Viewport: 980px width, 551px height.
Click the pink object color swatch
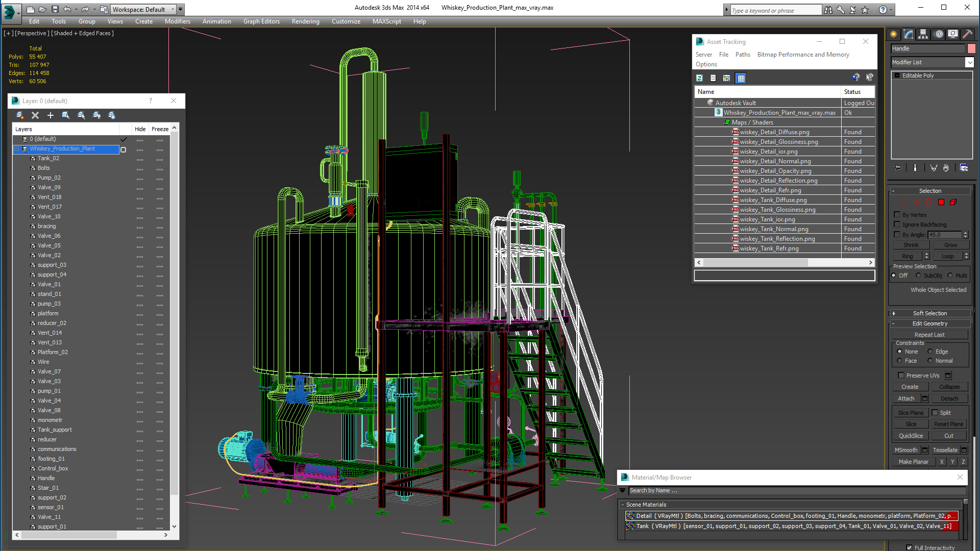pyautogui.click(x=971, y=48)
